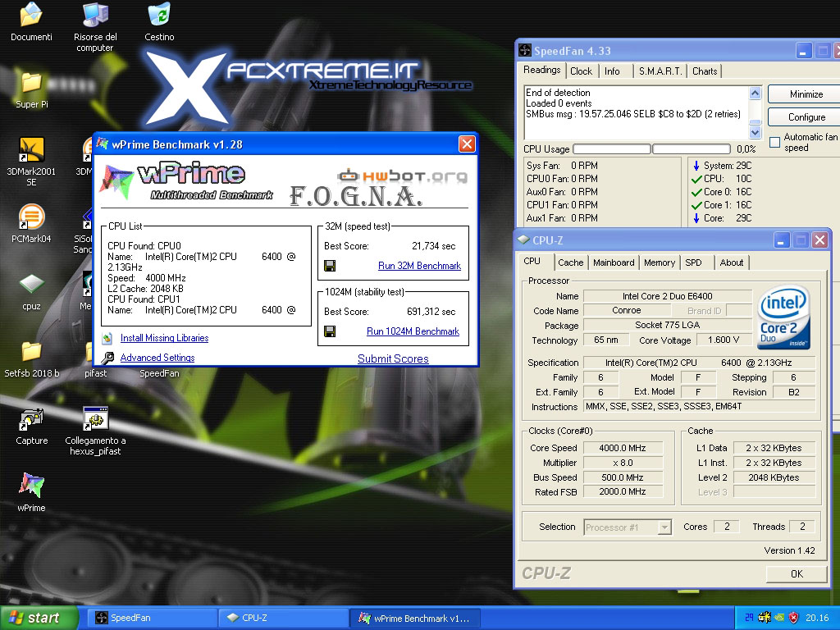Click the tray temperature 29 icon
The width and height of the screenshot is (840, 630).
[749, 618]
